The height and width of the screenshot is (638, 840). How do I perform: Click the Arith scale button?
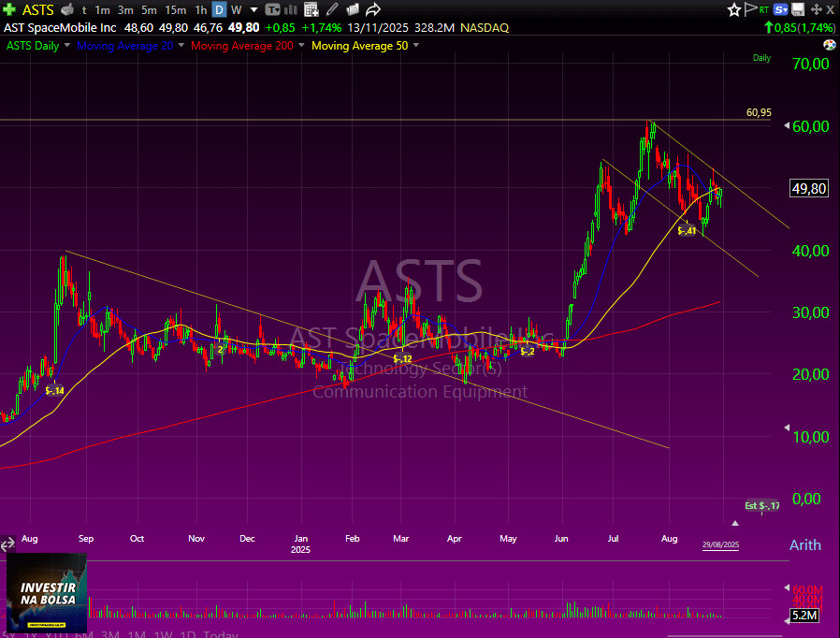(804, 544)
